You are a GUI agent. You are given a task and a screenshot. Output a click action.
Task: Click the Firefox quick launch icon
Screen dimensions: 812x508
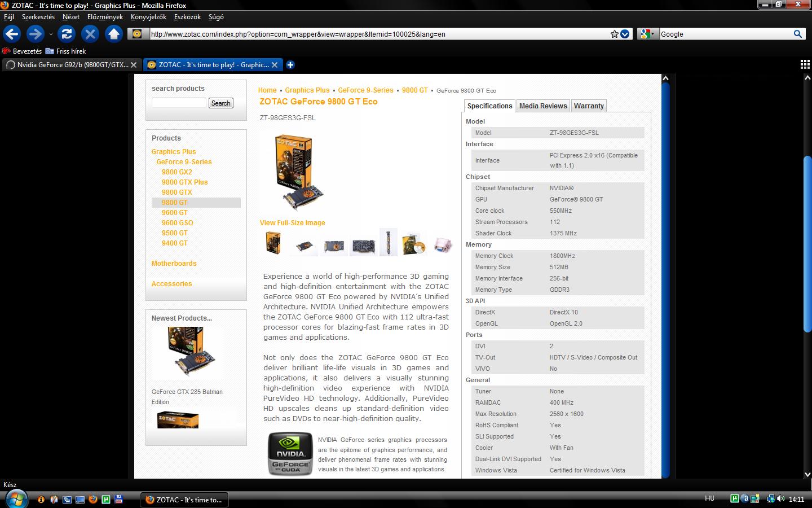point(93,499)
